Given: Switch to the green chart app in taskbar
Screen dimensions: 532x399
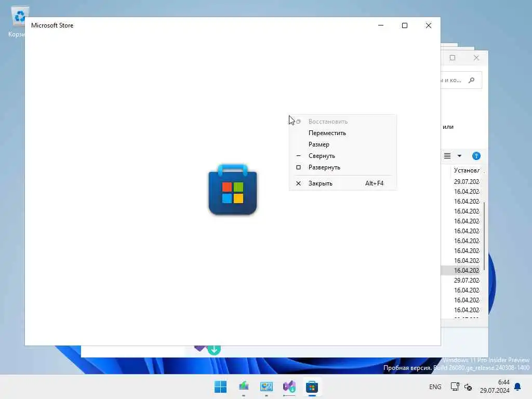Looking at the screenshot, I should (x=244, y=387).
